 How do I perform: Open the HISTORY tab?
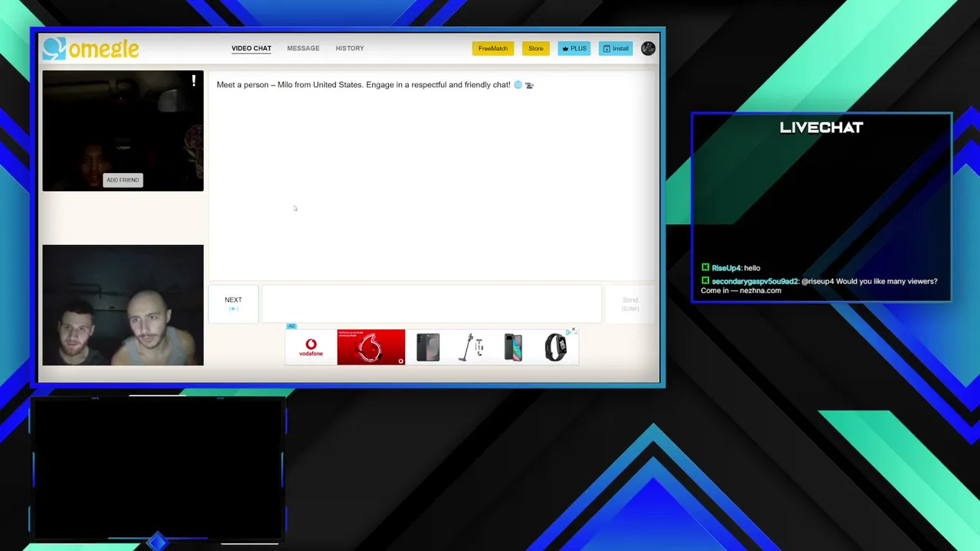coord(350,48)
